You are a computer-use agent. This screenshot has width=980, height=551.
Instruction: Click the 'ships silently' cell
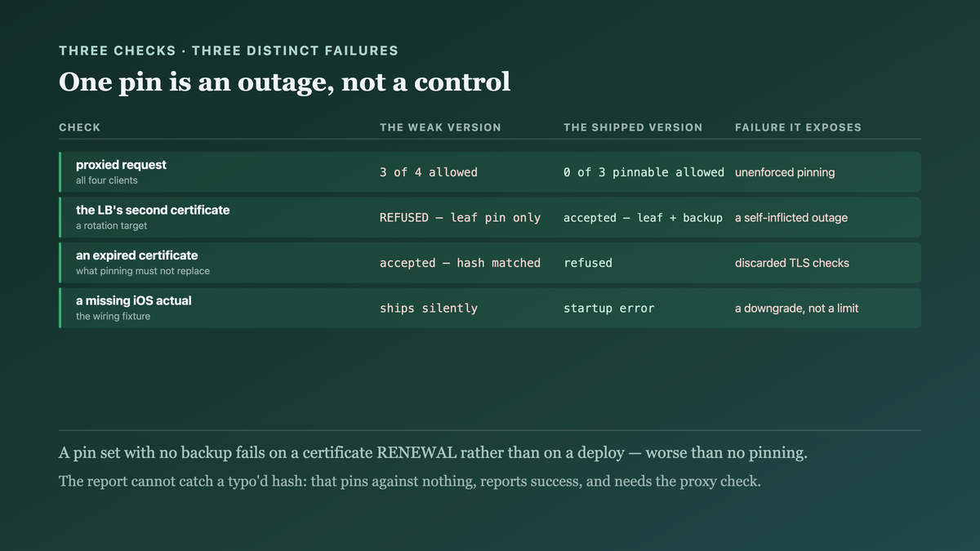tap(428, 309)
